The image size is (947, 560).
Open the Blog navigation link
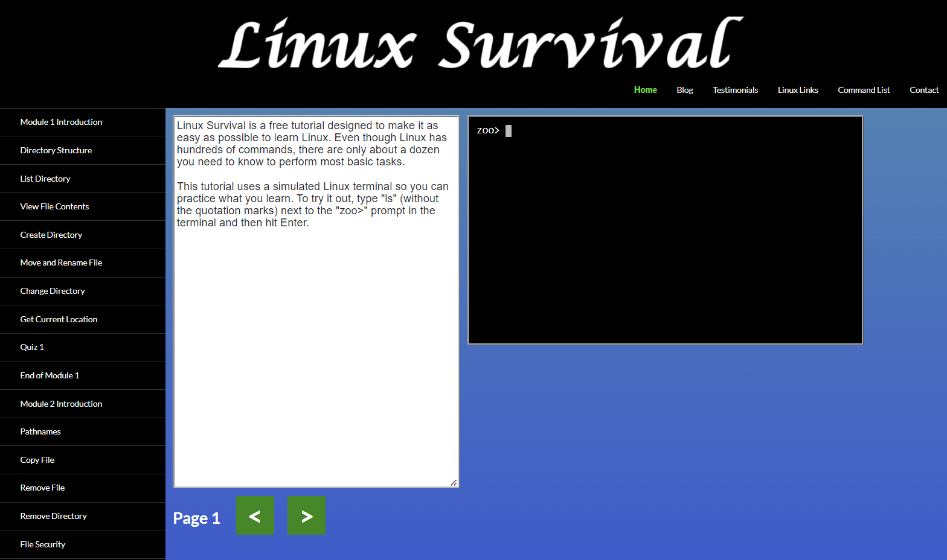(x=684, y=90)
